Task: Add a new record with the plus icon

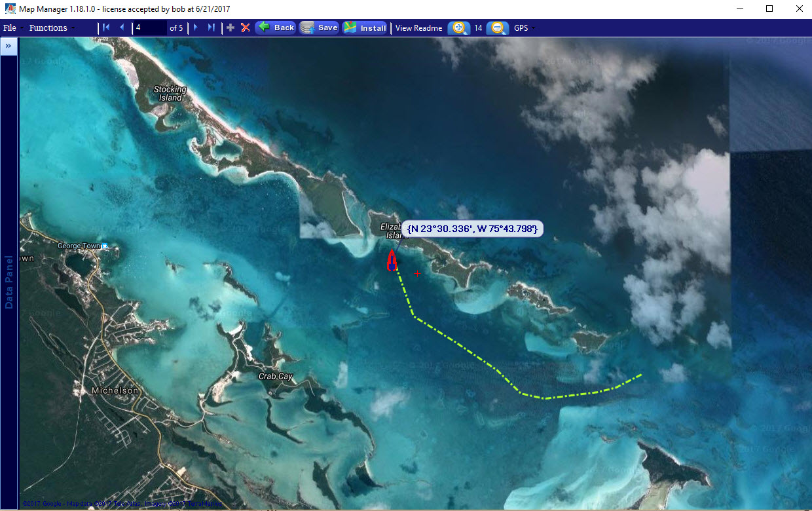Action: click(230, 28)
